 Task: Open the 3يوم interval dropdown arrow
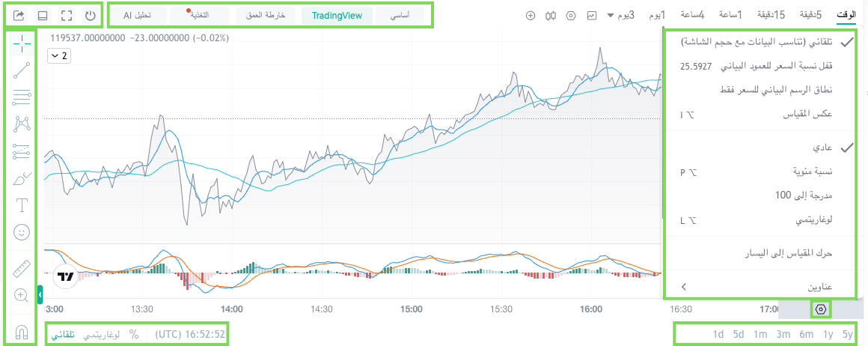tap(610, 16)
